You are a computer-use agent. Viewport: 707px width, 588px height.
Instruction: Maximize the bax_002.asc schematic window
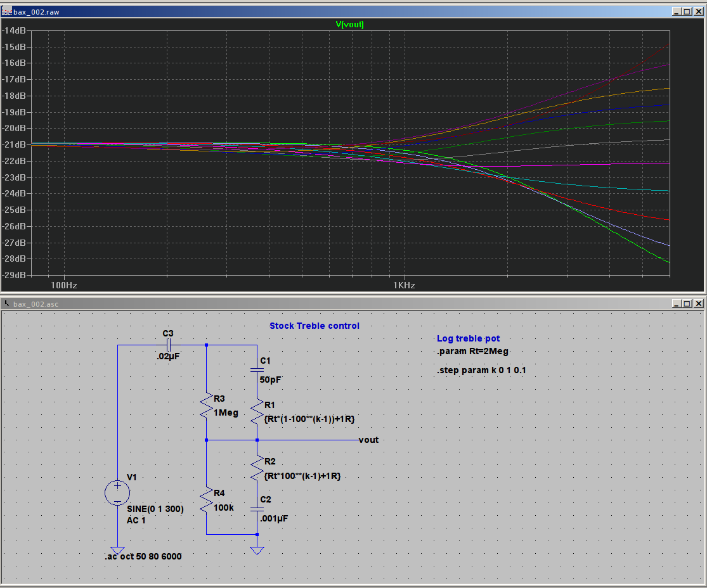coord(687,304)
